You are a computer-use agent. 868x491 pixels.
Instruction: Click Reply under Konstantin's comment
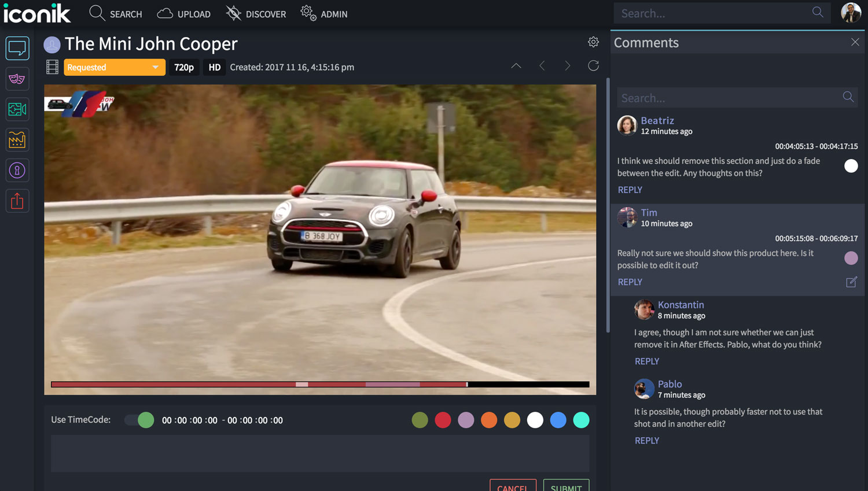[x=647, y=361]
